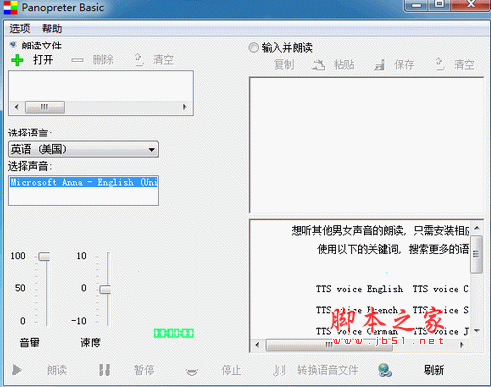This screenshot has width=491, height=387.
Task: Click the 粘贴 button label
Action: 344,64
